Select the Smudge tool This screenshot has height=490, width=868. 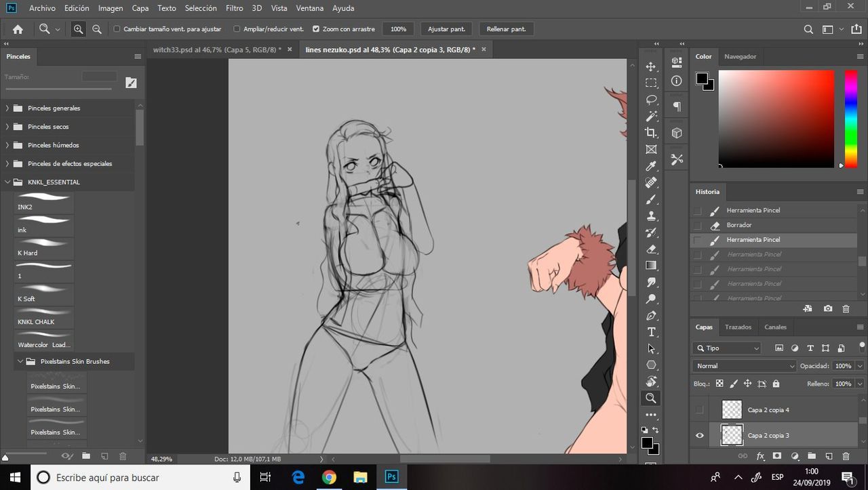click(x=651, y=282)
